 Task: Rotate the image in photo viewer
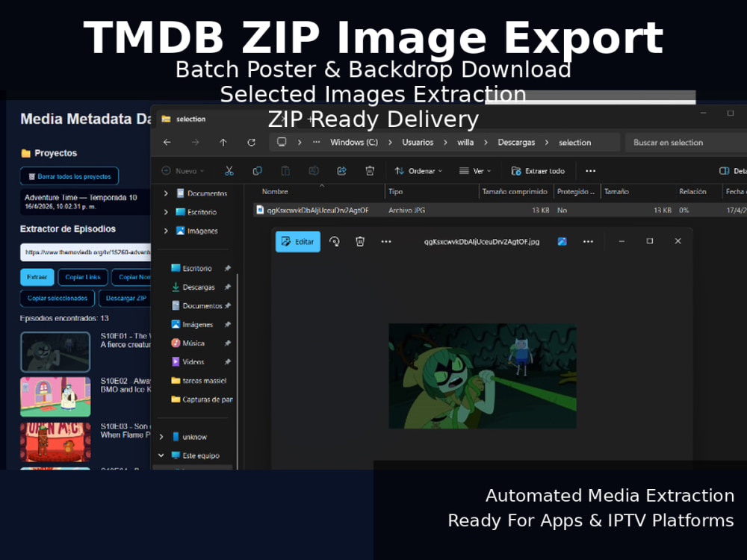coord(335,241)
